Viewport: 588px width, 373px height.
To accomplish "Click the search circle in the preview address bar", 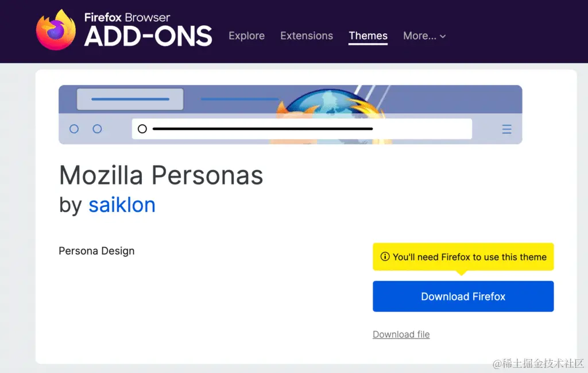I will coord(142,129).
